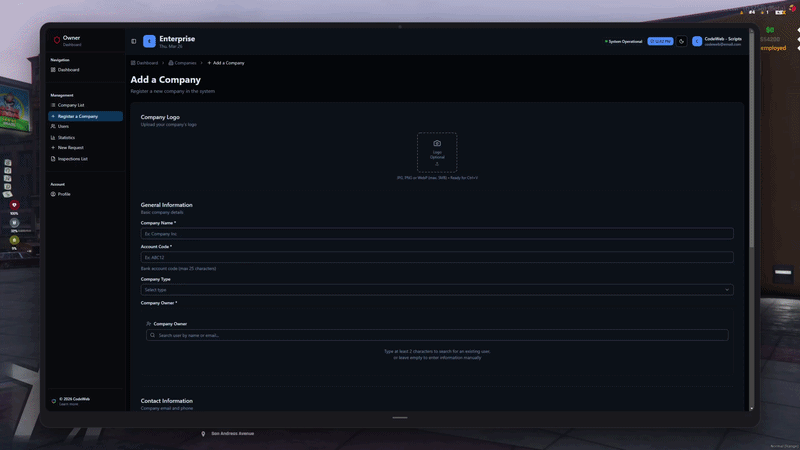The width and height of the screenshot is (800, 450).
Task: Click the Inspections List document icon
Action: 53,159
